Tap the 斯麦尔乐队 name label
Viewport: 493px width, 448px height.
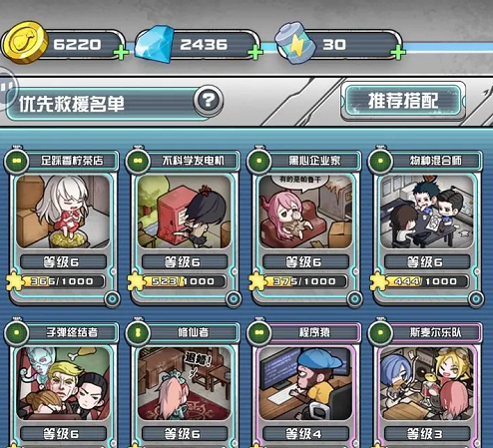tap(435, 332)
